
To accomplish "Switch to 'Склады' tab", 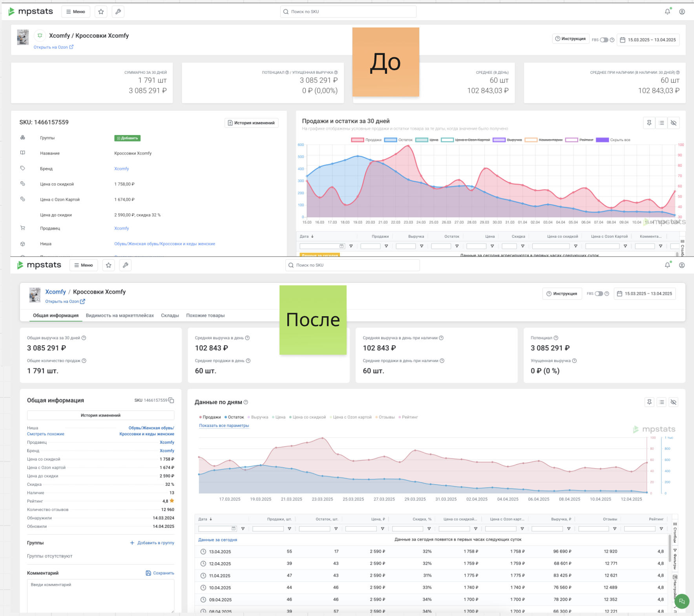I will [x=170, y=315].
